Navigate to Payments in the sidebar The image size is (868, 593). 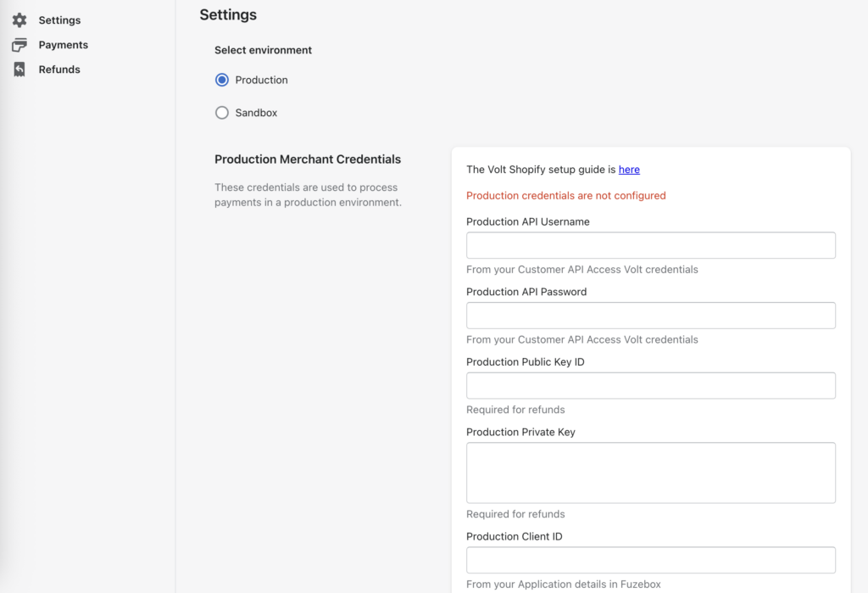coord(64,44)
